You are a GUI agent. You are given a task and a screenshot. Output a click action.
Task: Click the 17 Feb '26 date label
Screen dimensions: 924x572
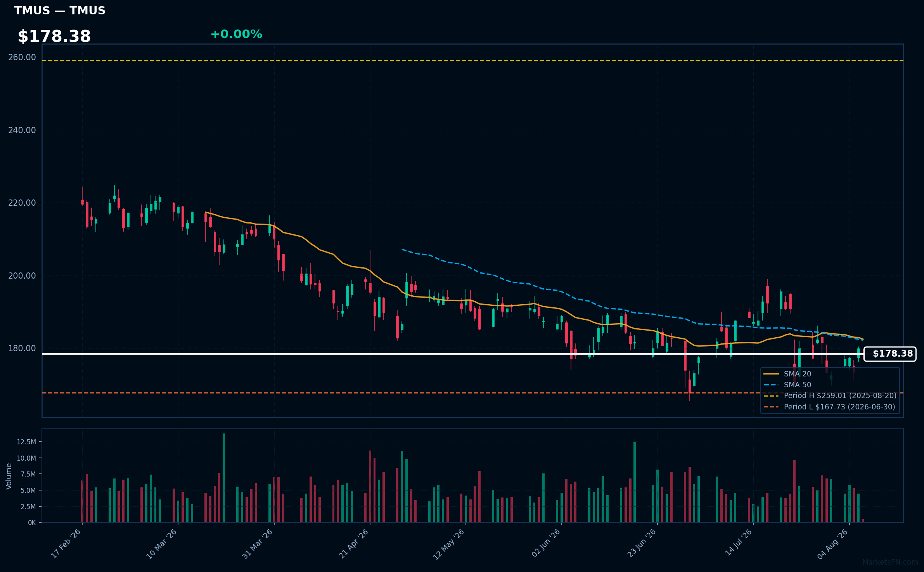66,544
